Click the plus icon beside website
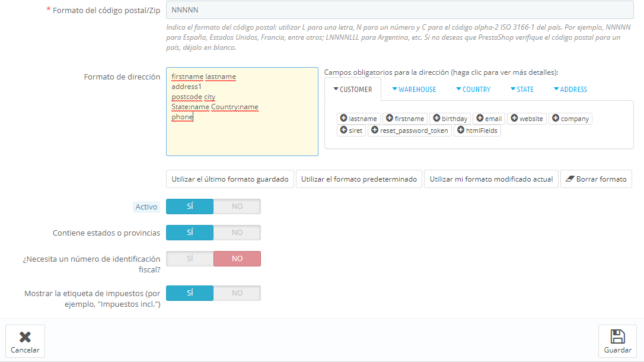 coord(514,119)
